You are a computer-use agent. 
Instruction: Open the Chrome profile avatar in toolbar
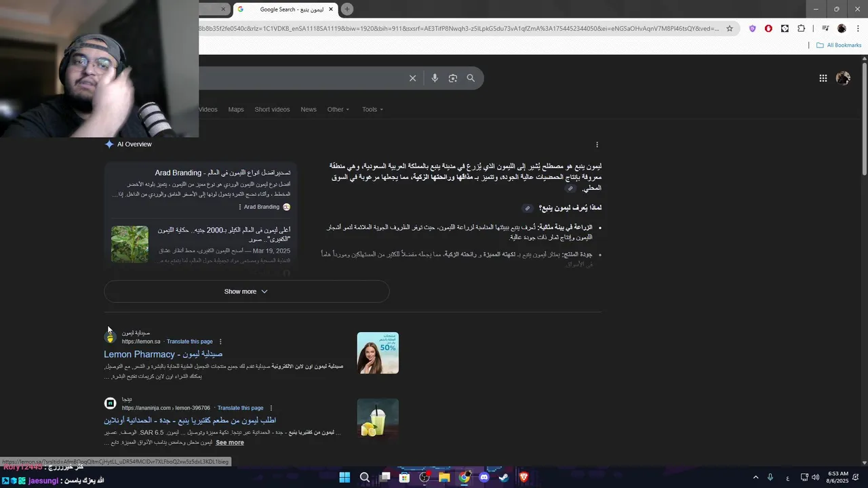(x=842, y=28)
